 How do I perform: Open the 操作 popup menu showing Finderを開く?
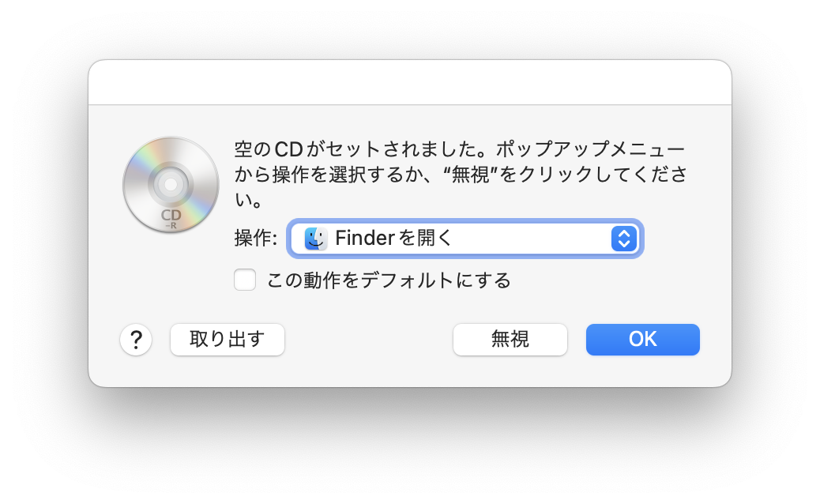pyautogui.click(x=465, y=238)
